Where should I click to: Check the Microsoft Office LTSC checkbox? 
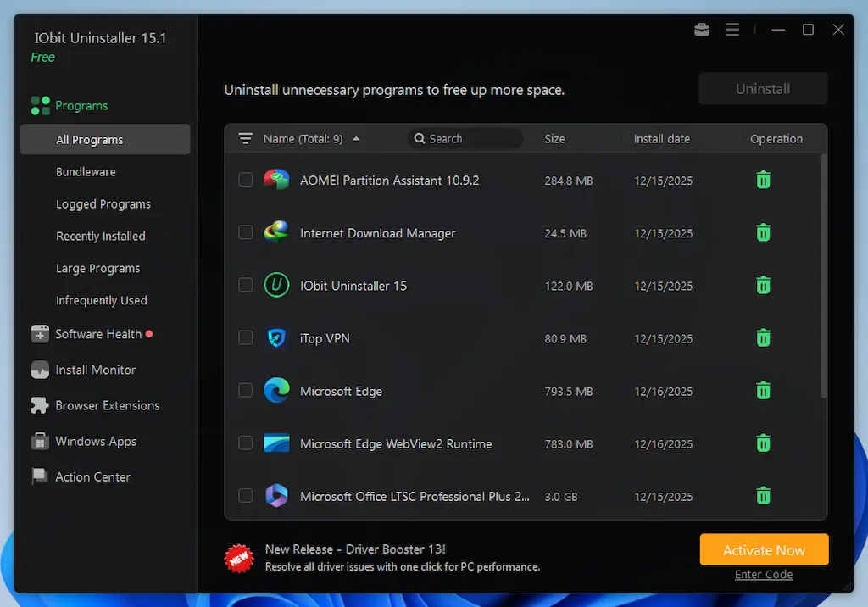245,495
